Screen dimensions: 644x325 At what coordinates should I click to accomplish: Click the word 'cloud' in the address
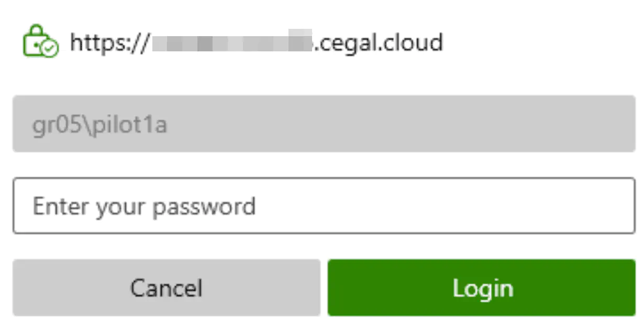(x=412, y=42)
